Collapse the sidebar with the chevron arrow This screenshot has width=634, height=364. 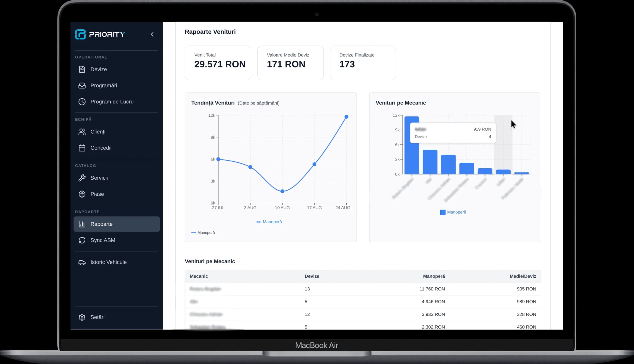[152, 35]
